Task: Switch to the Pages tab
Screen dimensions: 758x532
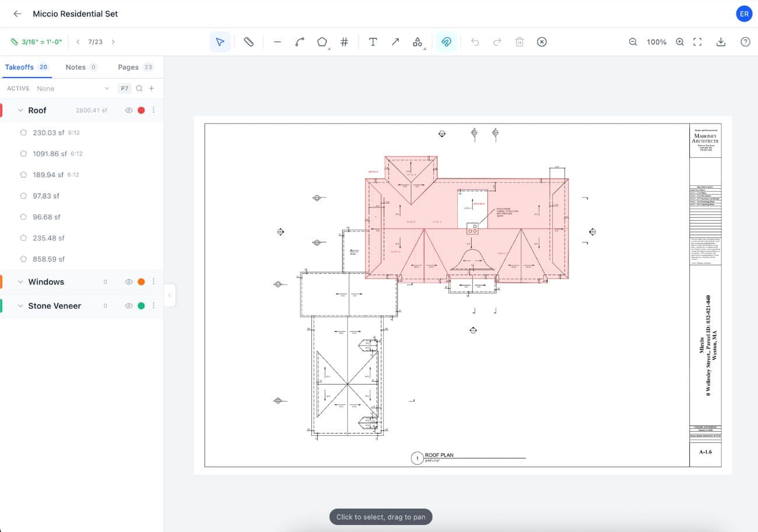Action: point(128,67)
